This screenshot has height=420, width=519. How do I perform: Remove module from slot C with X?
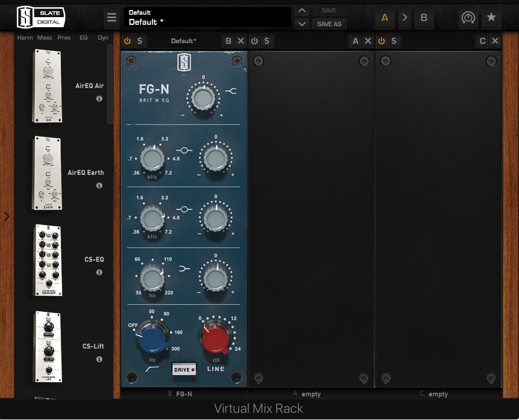[x=495, y=41]
